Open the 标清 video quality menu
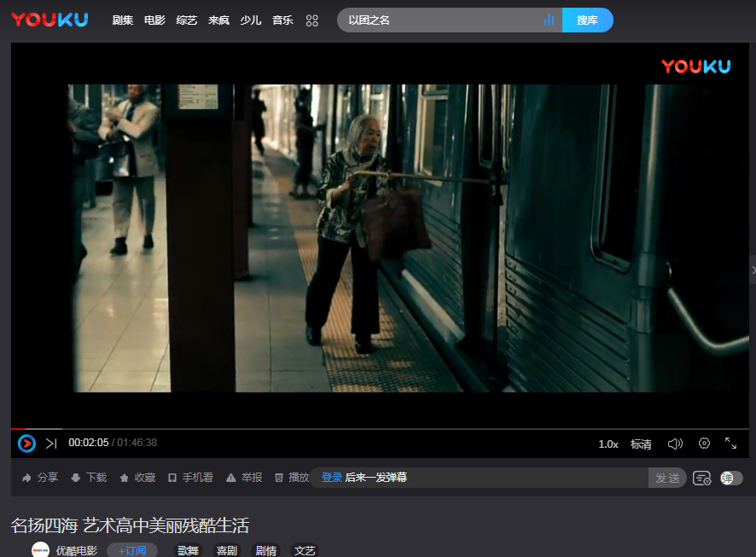 coord(641,444)
